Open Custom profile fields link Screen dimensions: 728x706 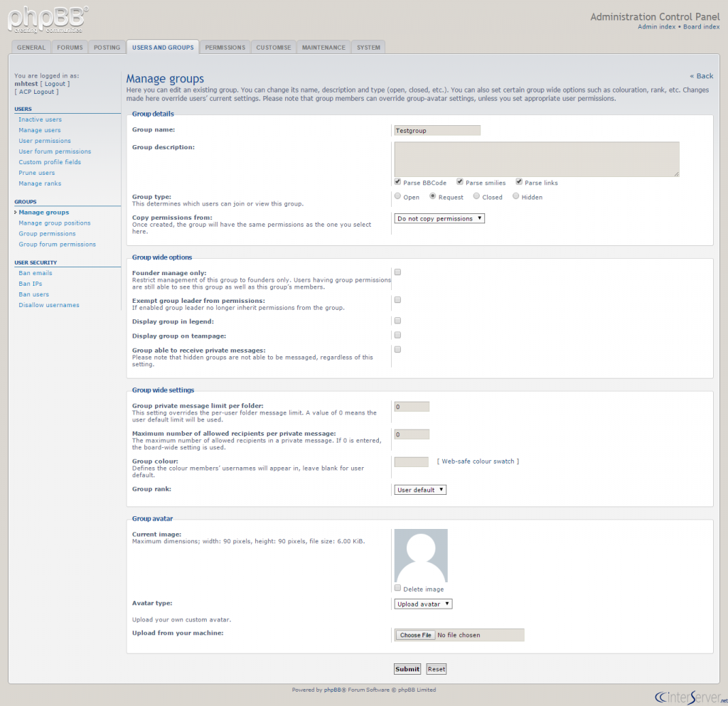(50, 162)
